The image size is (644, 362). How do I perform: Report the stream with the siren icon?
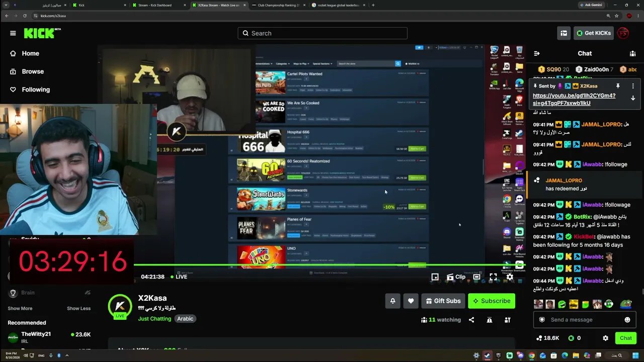[490, 320]
